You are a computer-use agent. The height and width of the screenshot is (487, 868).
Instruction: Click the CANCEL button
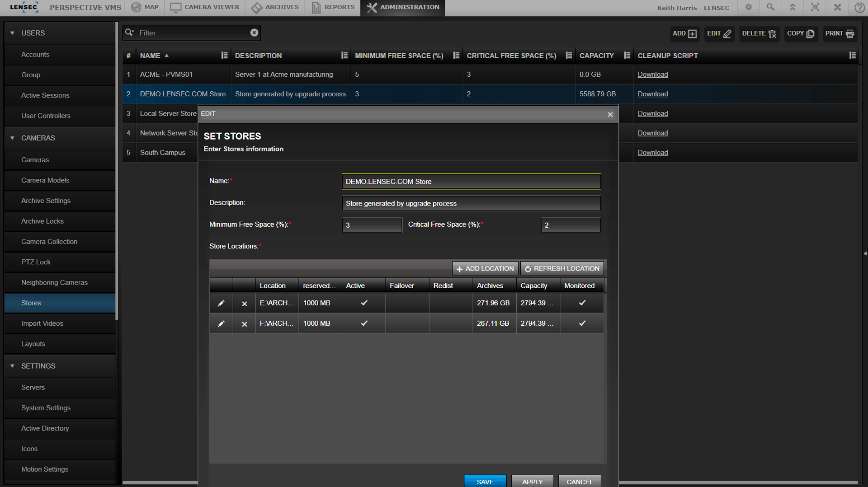[x=580, y=482]
